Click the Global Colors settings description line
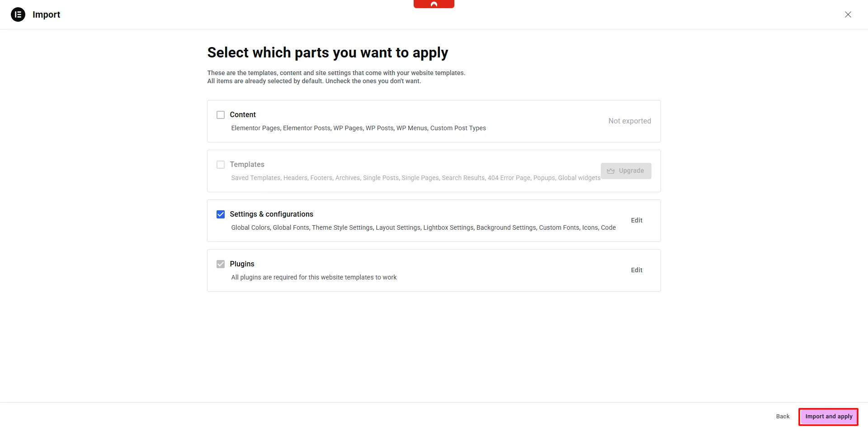Image resolution: width=868 pixels, height=431 pixels. 423,227
